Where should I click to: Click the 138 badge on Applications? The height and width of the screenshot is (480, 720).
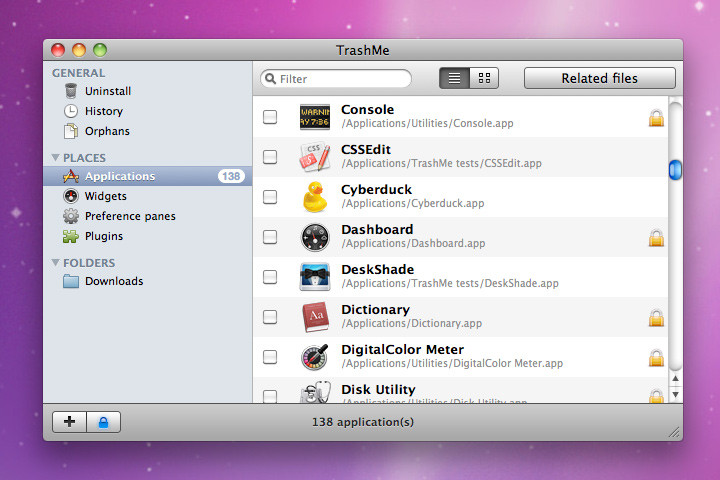coord(231,176)
